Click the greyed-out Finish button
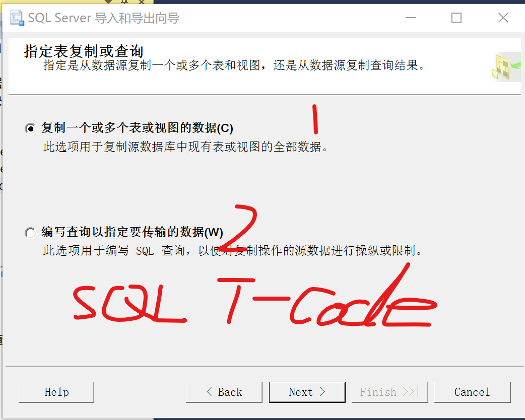 pos(390,392)
